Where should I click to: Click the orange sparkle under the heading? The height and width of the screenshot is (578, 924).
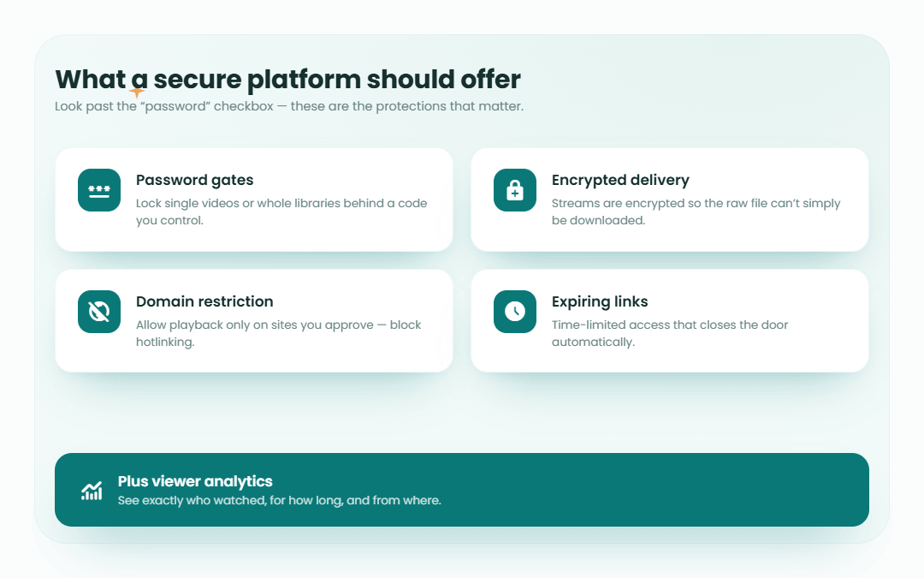(x=137, y=92)
